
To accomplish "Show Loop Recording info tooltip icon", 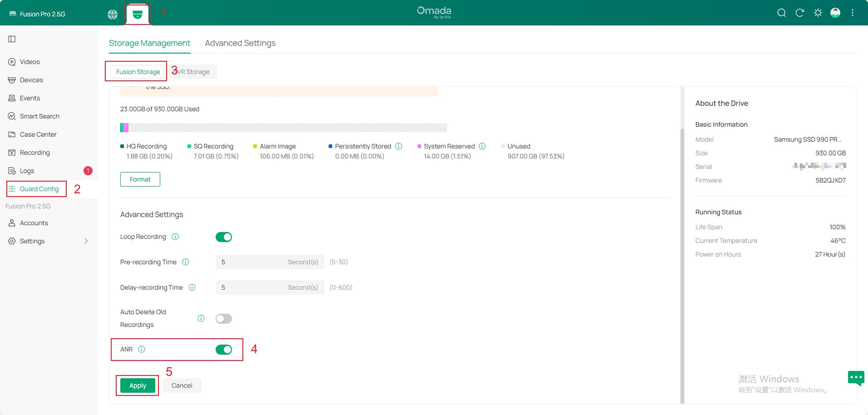I will coord(175,237).
